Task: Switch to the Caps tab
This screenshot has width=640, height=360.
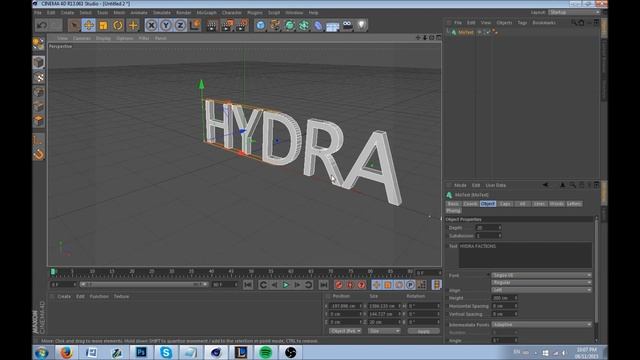Action: [x=505, y=204]
